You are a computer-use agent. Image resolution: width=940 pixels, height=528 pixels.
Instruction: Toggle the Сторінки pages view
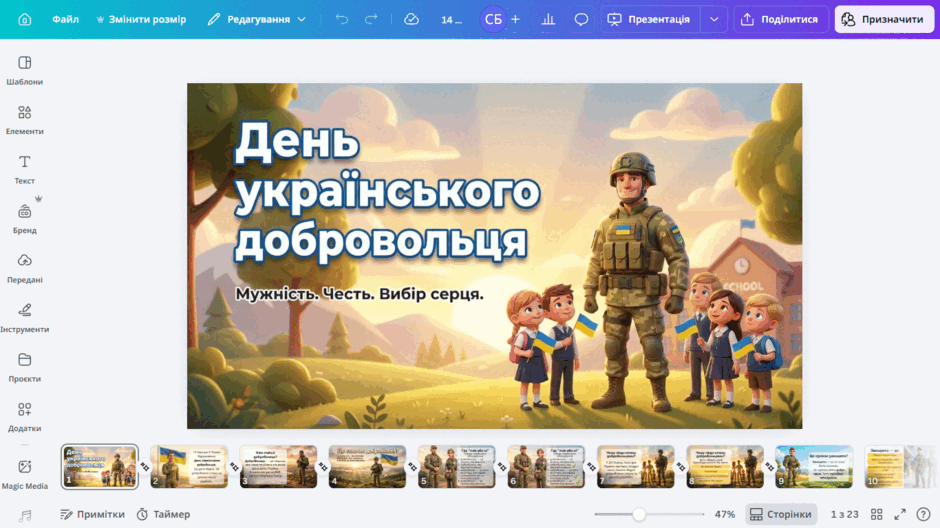781,514
